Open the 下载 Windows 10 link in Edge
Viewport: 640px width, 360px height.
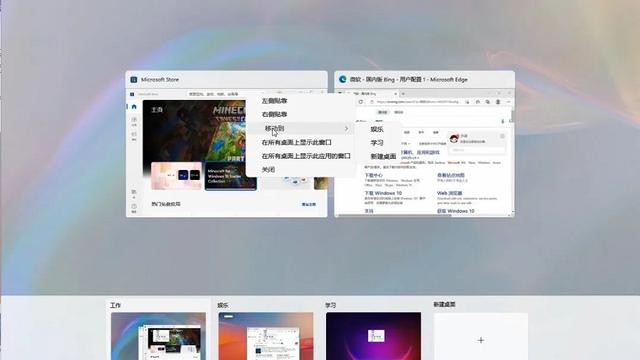point(383,193)
